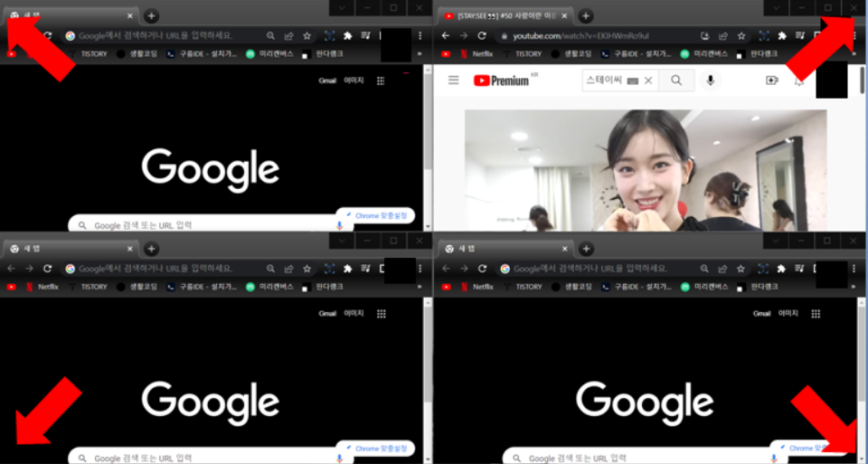
Task: Close the 새 탭 tab in bottom-right window
Action: (564, 249)
